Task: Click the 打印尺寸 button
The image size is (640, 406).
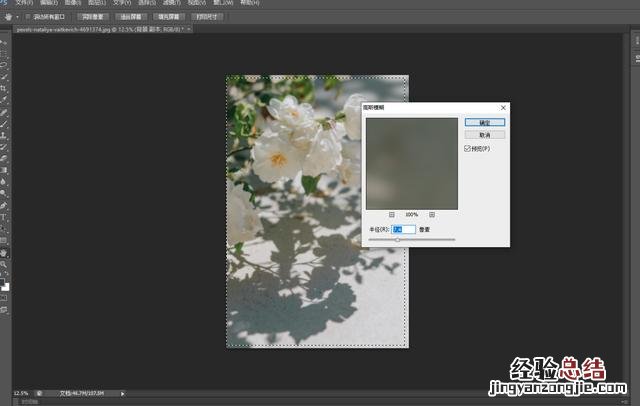Action: click(x=207, y=17)
